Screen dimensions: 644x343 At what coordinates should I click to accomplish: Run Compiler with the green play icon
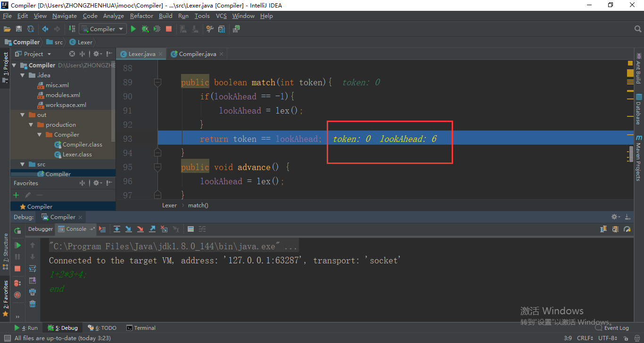coord(133,29)
